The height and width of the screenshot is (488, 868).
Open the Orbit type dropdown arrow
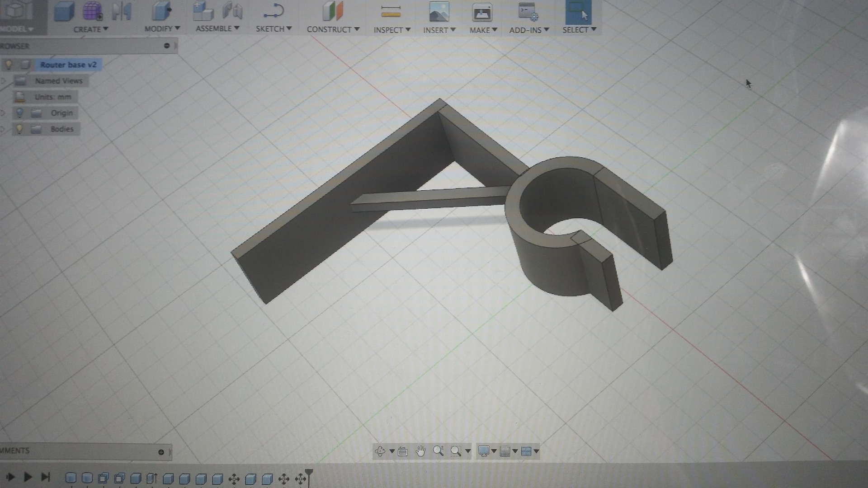click(x=392, y=451)
